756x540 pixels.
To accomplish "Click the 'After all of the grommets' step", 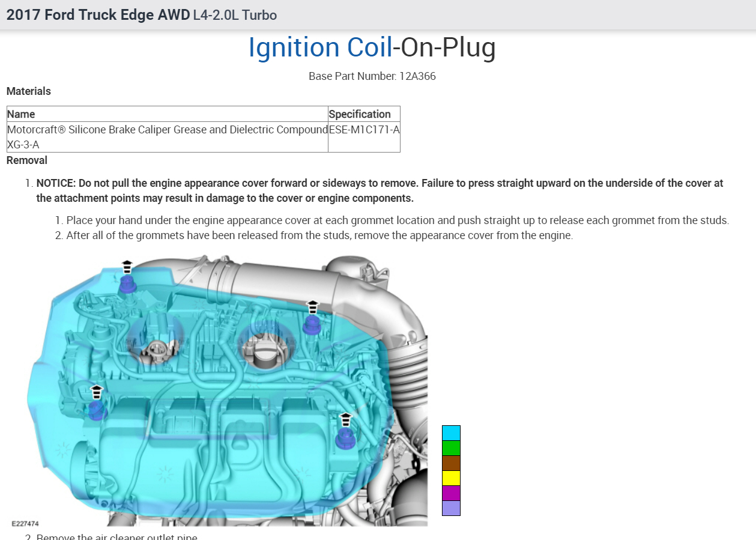I will 319,235.
